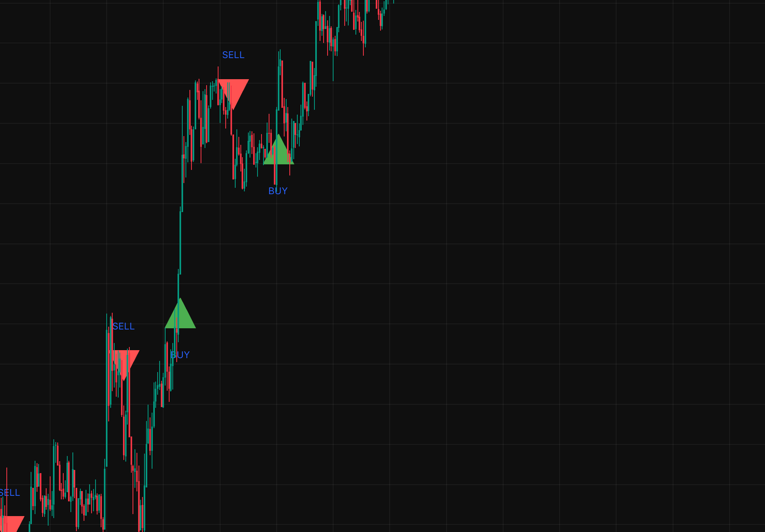This screenshot has width=765, height=532.
Task: Click the topmost SELL text label
Action: point(233,55)
